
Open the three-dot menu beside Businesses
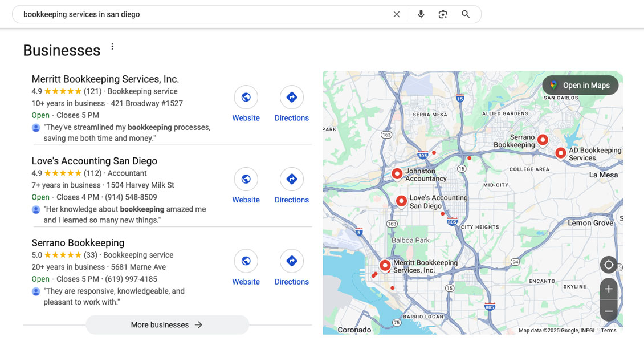pos(112,46)
